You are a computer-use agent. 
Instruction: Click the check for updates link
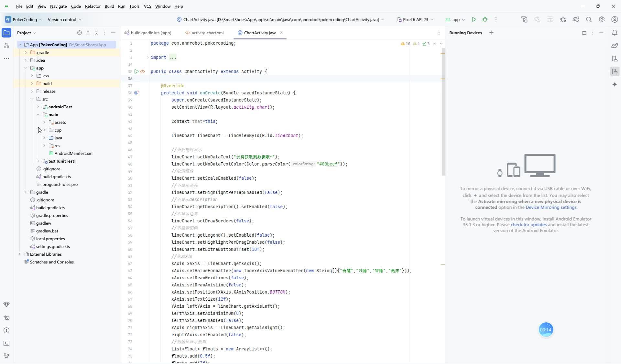click(x=528, y=225)
